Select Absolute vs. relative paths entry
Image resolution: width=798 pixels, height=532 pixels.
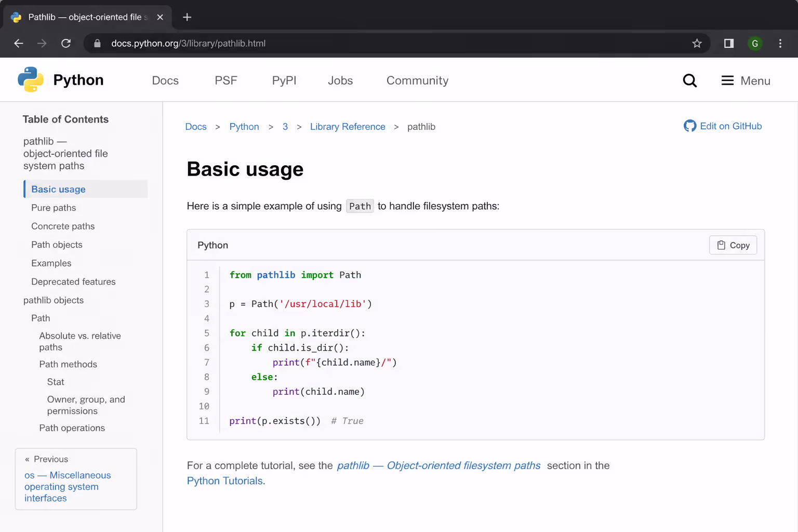[x=80, y=341]
